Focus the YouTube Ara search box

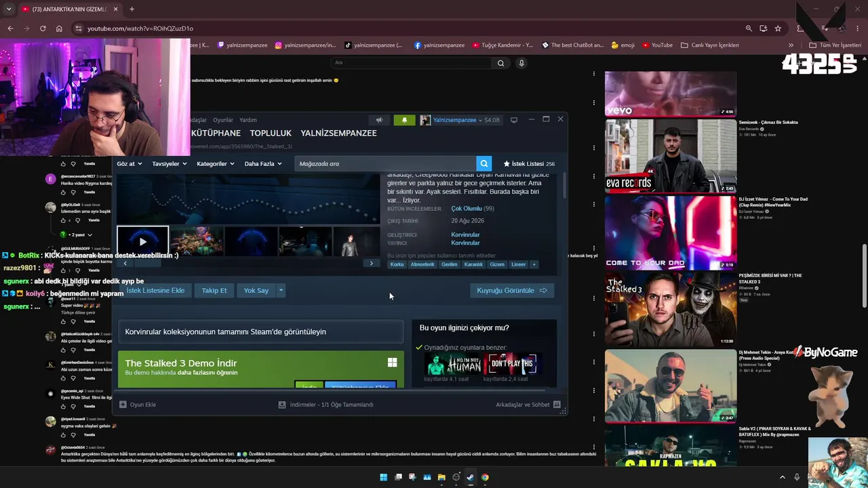412,63
